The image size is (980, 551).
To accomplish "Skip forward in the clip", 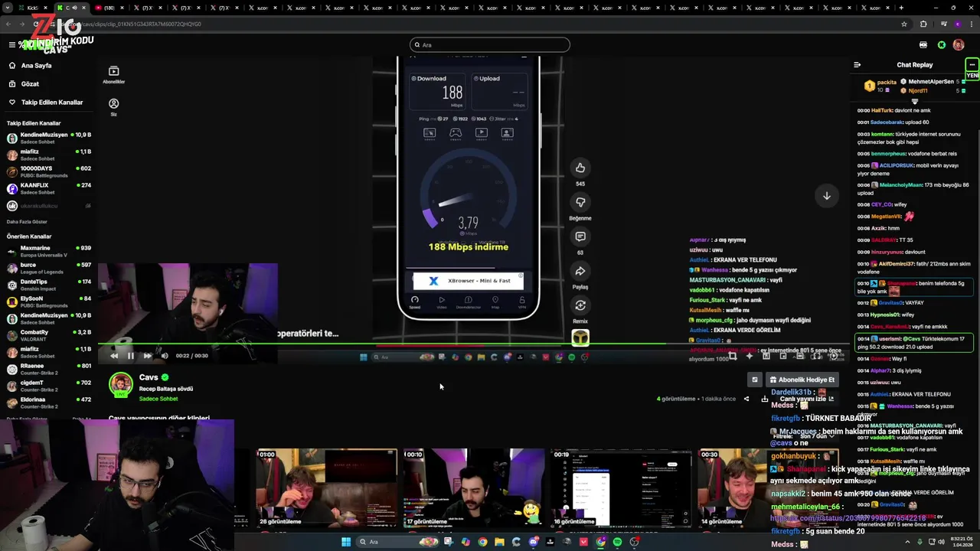I will tap(147, 355).
